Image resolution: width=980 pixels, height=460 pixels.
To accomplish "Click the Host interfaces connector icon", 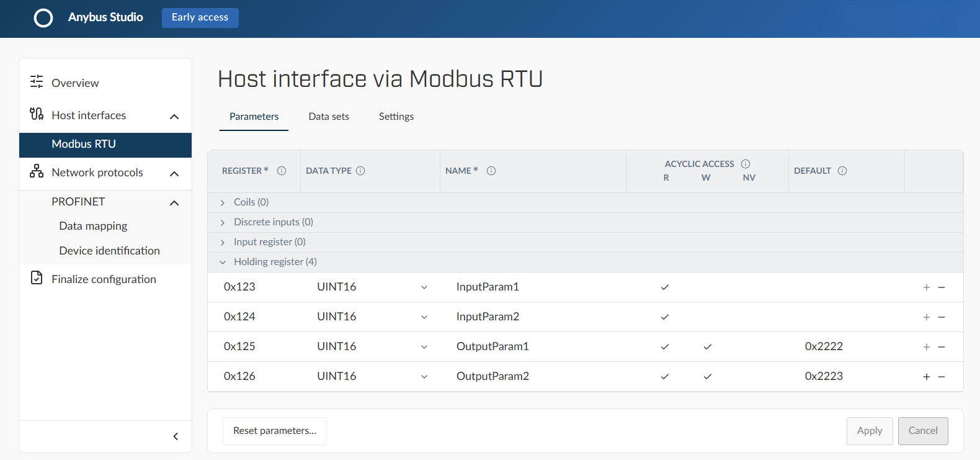I will click(37, 114).
